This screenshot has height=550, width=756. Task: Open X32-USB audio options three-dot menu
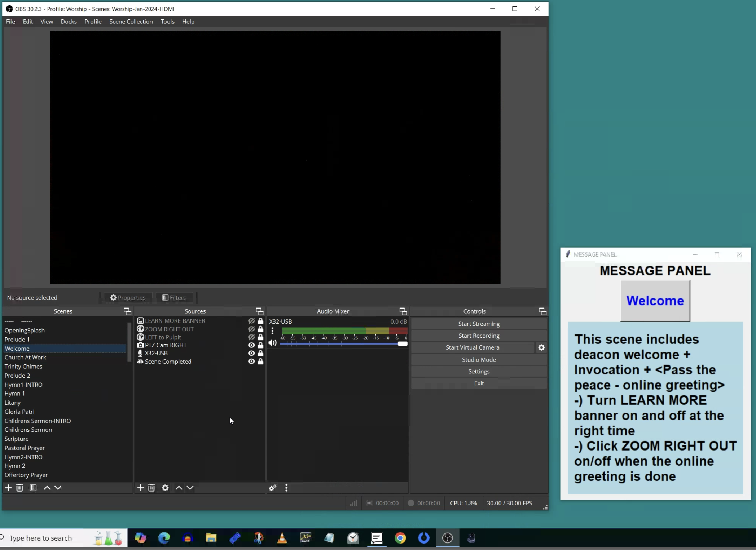(x=272, y=331)
